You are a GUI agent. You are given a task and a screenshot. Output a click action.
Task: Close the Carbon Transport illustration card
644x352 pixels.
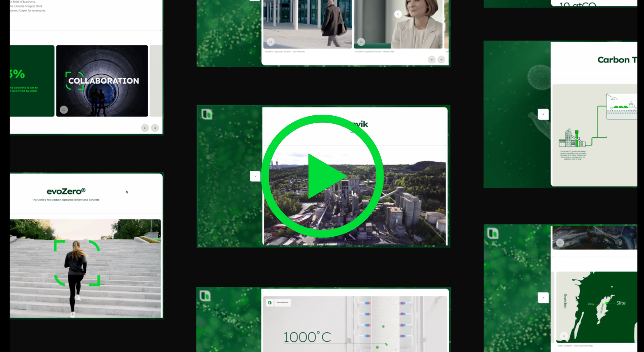pos(544,114)
